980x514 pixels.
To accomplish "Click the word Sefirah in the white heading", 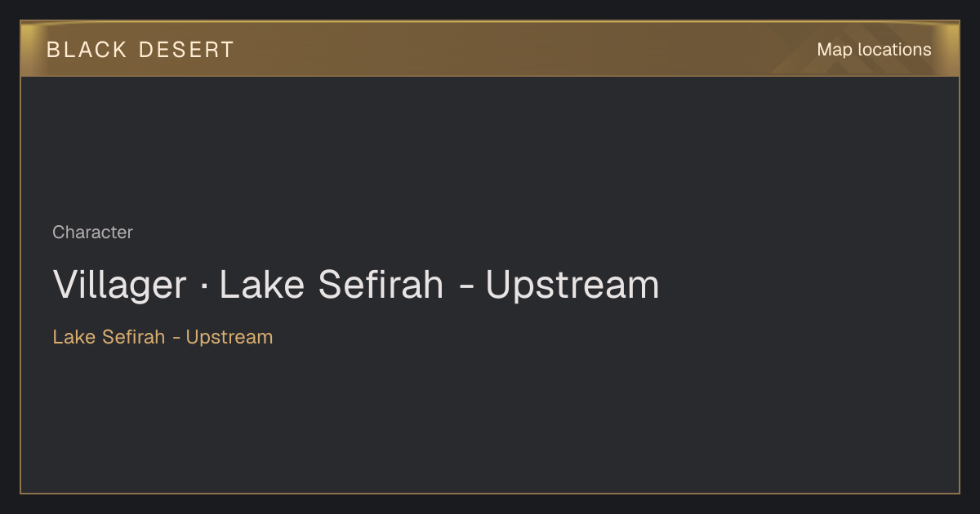I will 381,285.
